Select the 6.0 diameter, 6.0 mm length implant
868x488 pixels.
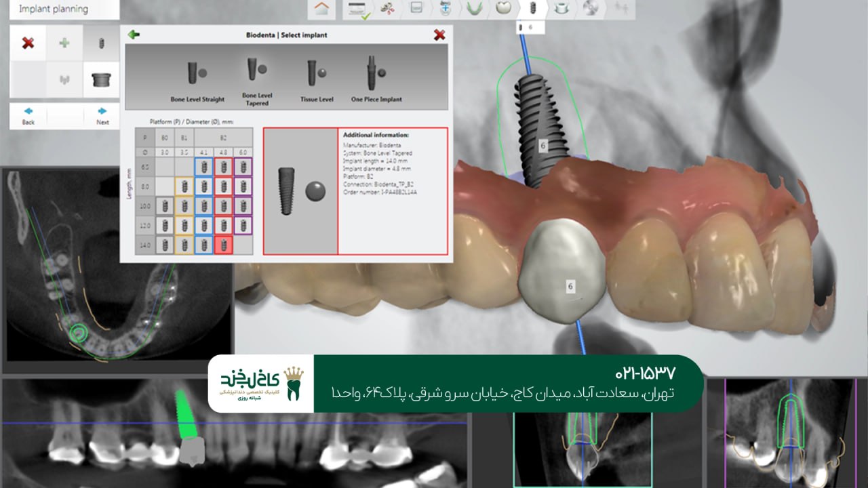pyautogui.click(x=243, y=167)
